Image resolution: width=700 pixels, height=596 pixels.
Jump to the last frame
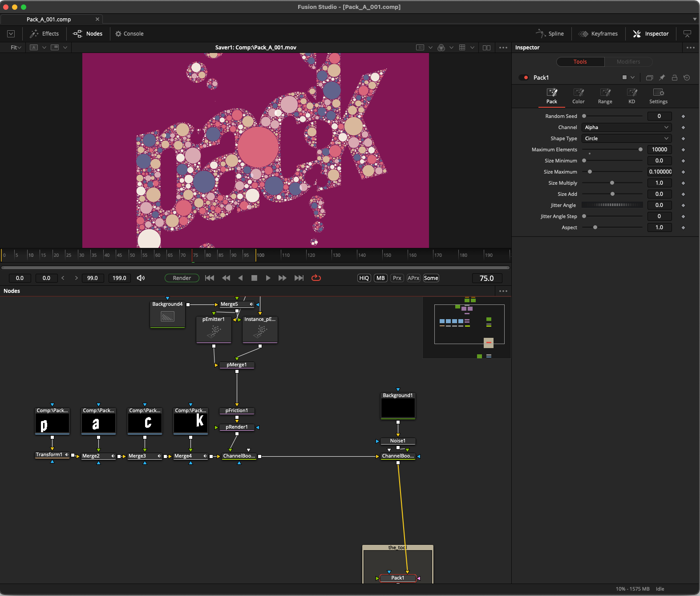299,278
